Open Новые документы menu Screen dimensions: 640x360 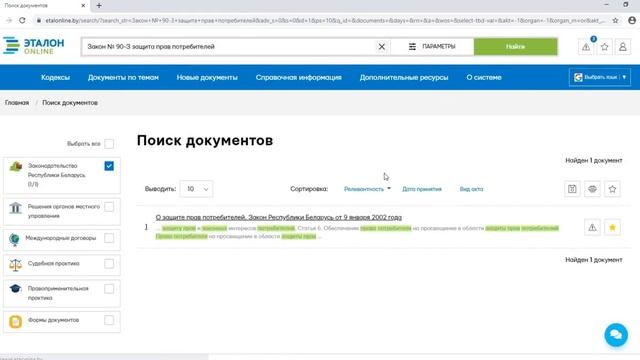207,78
